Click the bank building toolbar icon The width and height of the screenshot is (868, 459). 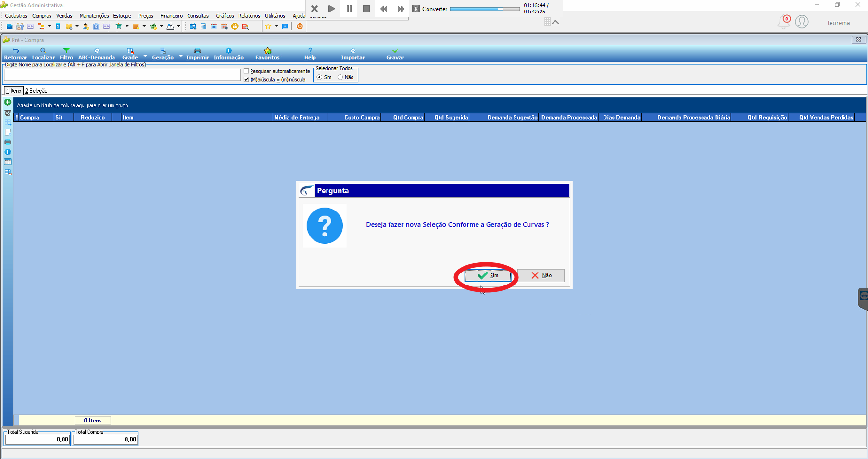coord(96,26)
